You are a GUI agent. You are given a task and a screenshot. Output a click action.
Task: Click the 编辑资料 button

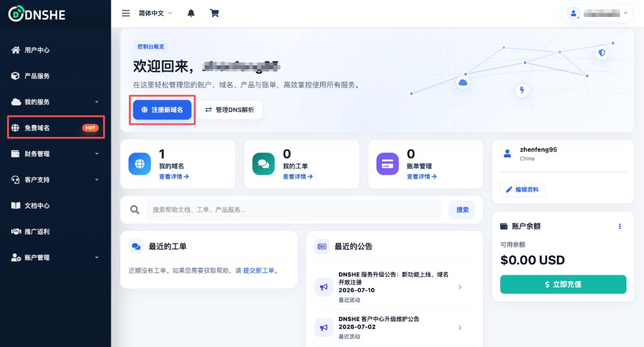(523, 189)
